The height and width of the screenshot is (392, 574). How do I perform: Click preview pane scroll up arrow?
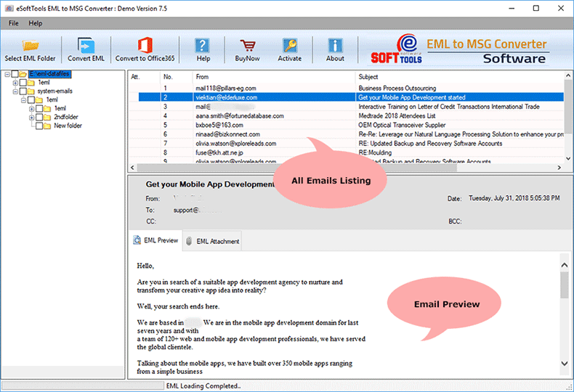564,265
